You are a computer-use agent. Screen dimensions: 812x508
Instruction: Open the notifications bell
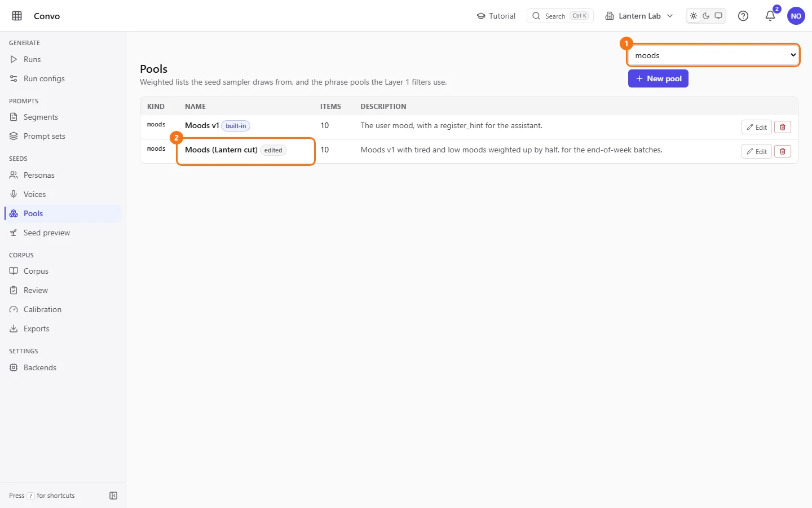(x=770, y=16)
